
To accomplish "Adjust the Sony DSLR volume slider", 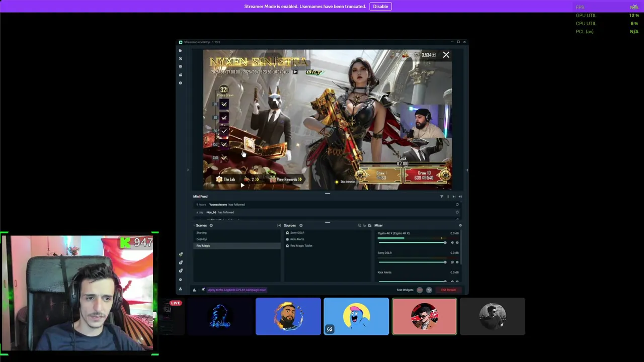I will coord(412,262).
